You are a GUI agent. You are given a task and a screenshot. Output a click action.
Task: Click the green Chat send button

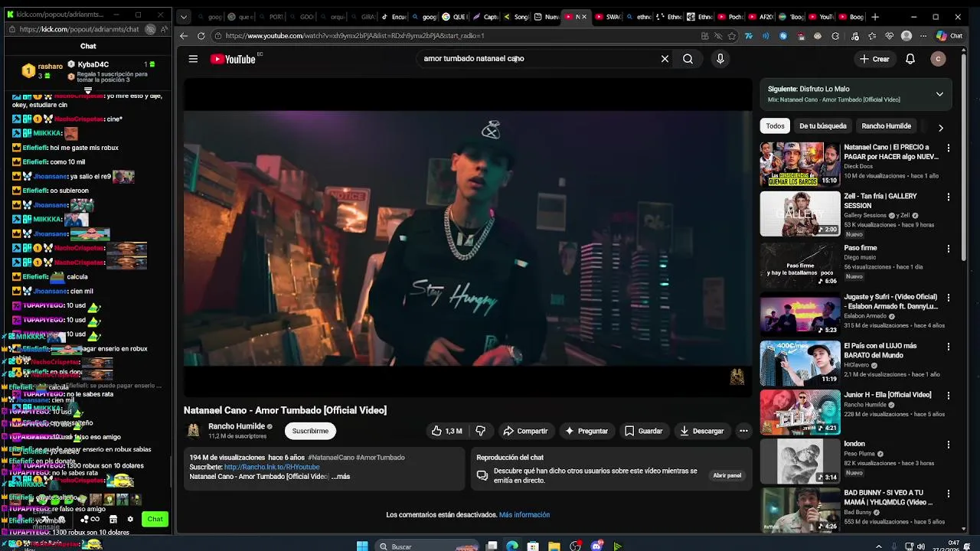(155, 520)
